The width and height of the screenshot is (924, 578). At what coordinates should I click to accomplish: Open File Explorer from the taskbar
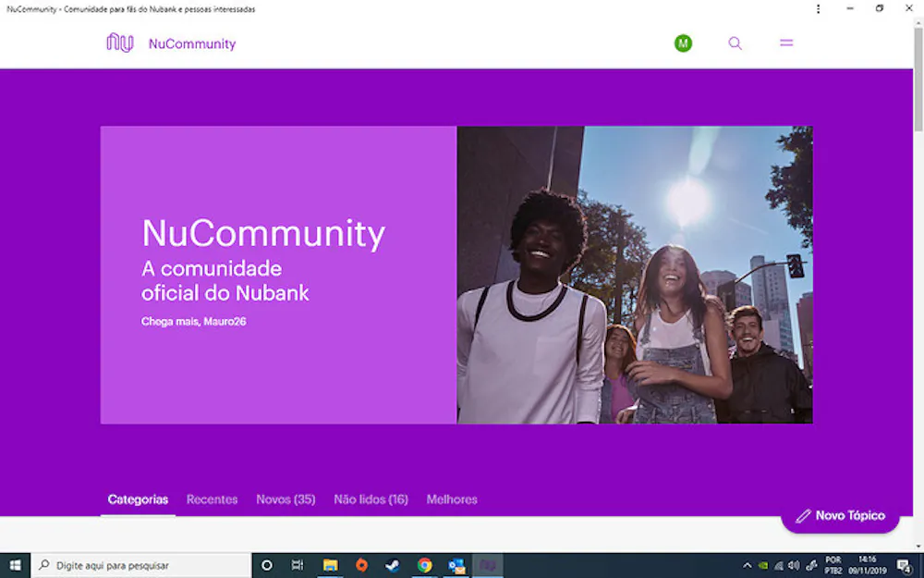pos(330,565)
